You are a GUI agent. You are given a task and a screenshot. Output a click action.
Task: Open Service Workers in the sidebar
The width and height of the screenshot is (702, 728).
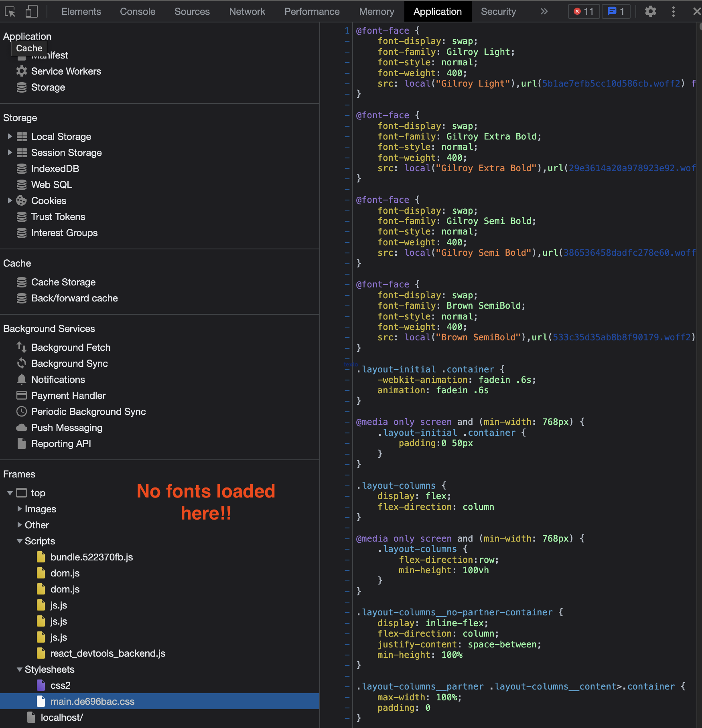pos(66,71)
